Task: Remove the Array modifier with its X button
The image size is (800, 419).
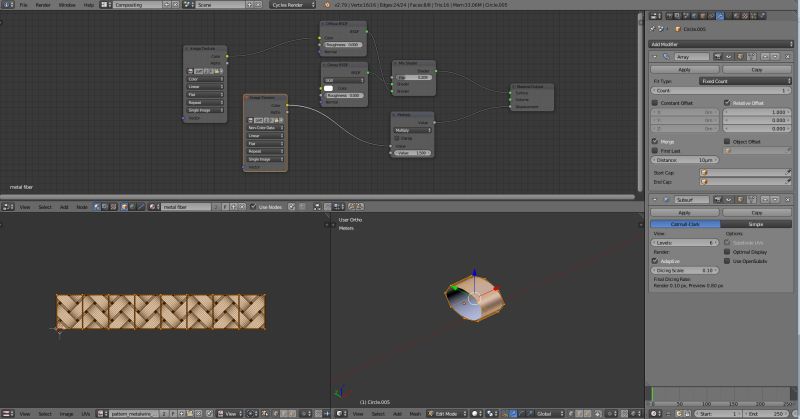Action: click(788, 56)
